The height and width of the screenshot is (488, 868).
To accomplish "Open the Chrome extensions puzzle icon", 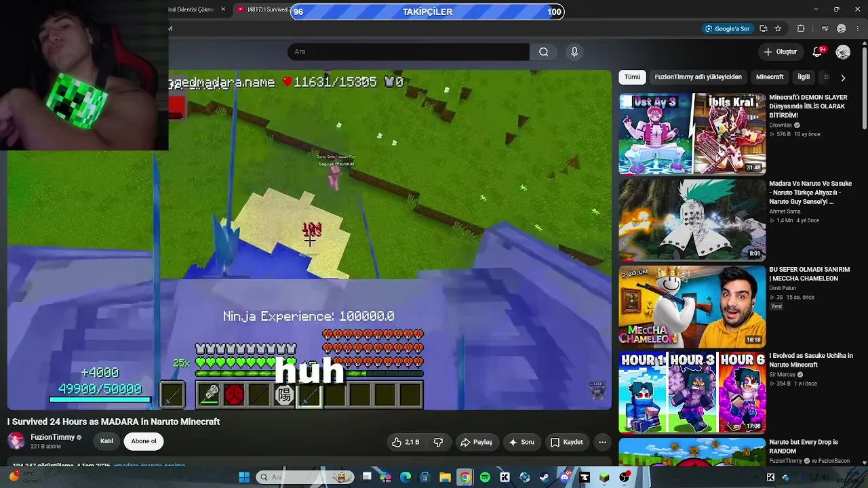I will coord(801,28).
